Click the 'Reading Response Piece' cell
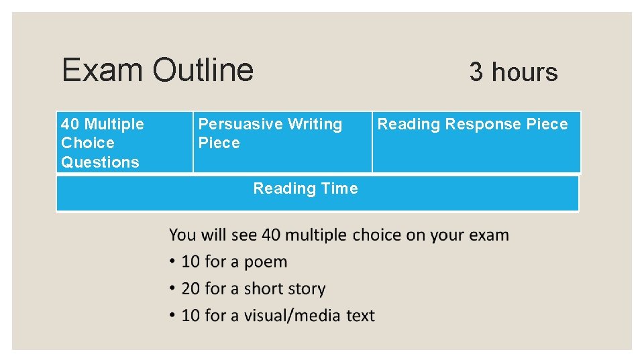 click(x=476, y=142)
